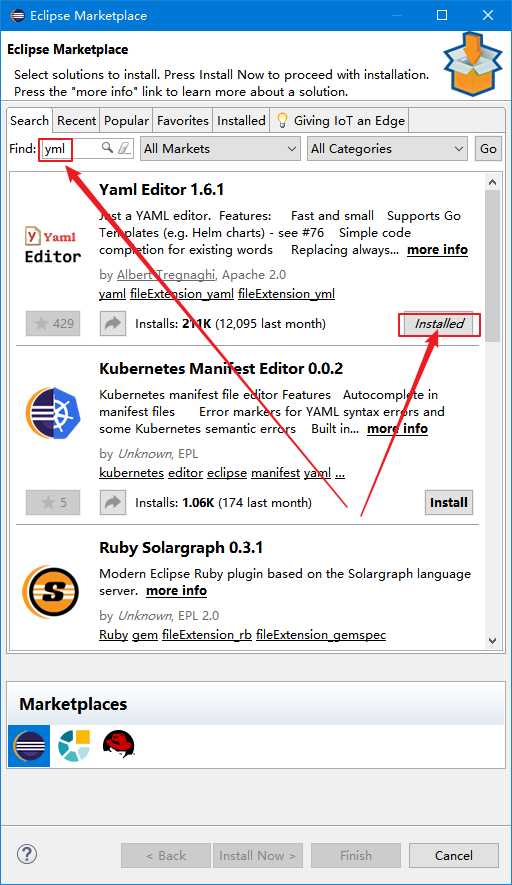Viewport: 512px width, 885px height.
Task: Share the Yaml Editor solution
Action: [x=113, y=323]
